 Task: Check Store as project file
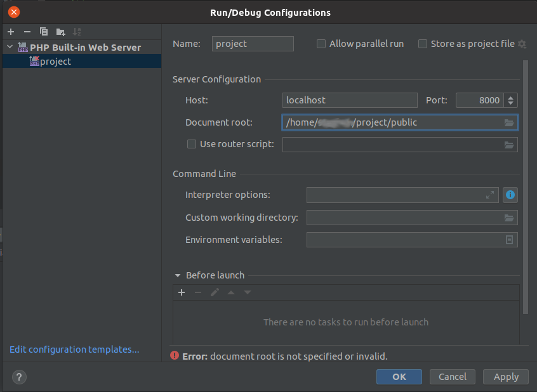pyautogui.click(x=423, y=44)
